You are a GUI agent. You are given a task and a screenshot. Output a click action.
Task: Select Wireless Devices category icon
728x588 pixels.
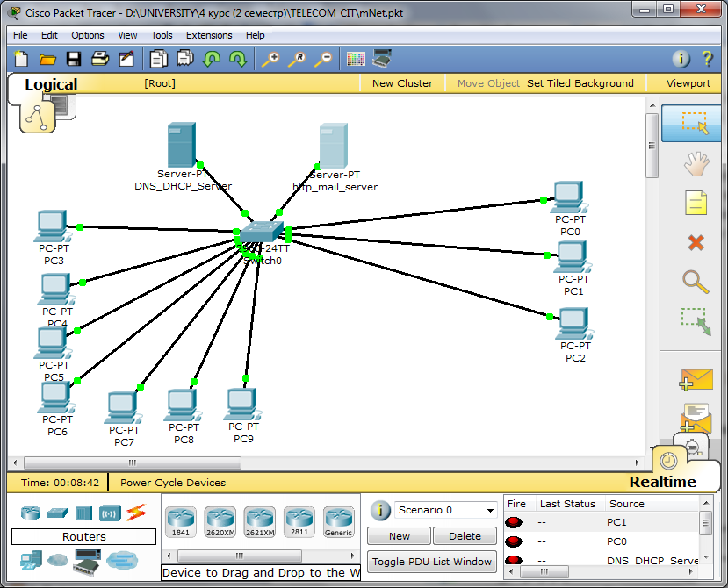(x=110, y=513)
